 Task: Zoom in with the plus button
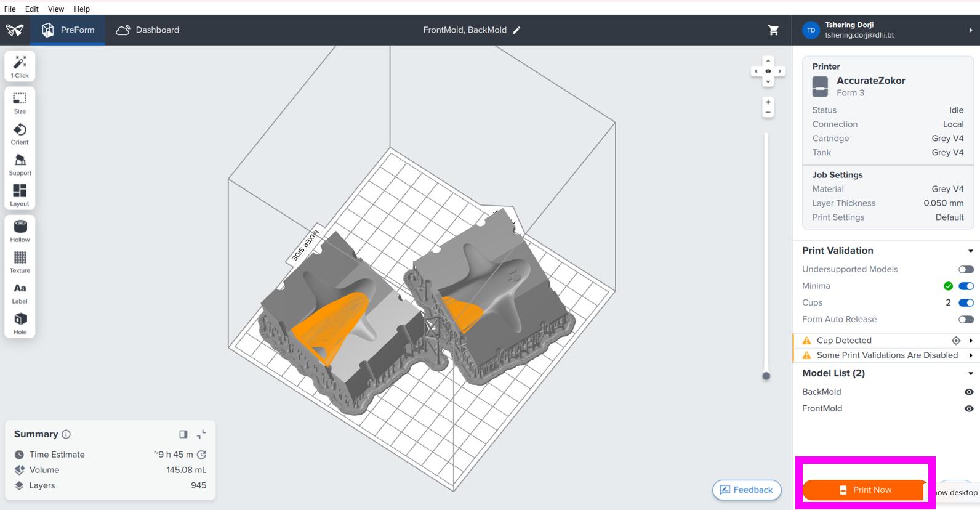pyautogui.click(x=768, y=102)
